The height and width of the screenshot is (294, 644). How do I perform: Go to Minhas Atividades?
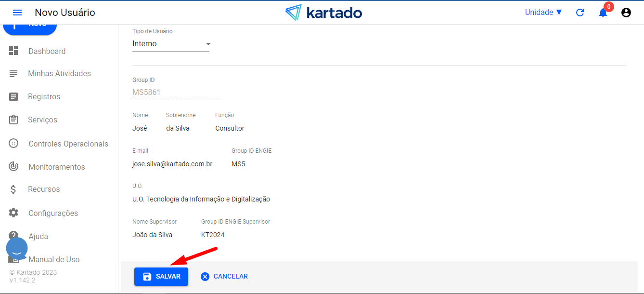(59, 74)
